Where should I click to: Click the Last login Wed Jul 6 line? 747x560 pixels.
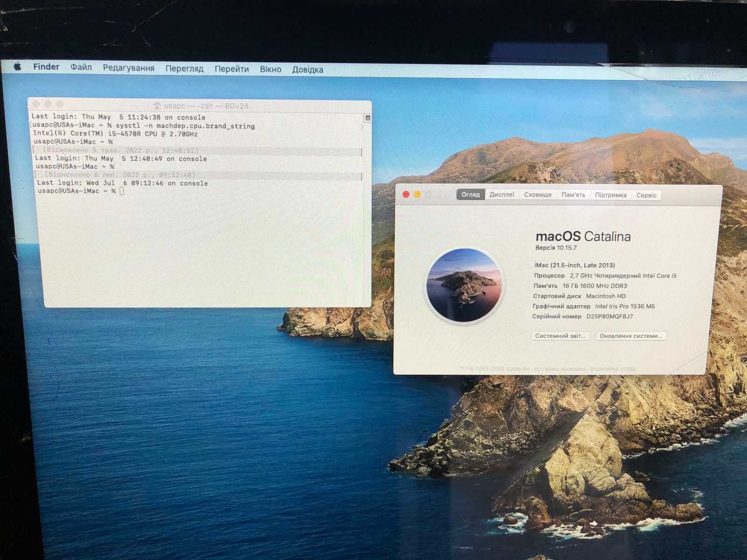pos(122,183)
